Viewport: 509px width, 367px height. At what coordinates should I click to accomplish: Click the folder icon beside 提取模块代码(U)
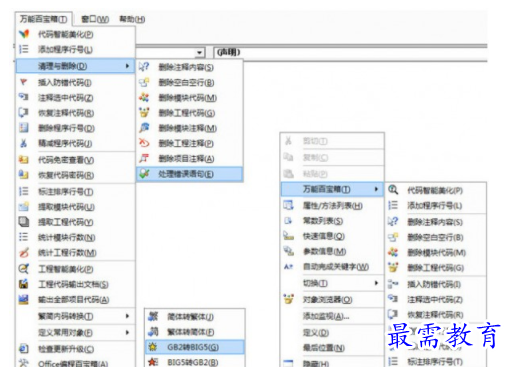click(x=23, y=207)
